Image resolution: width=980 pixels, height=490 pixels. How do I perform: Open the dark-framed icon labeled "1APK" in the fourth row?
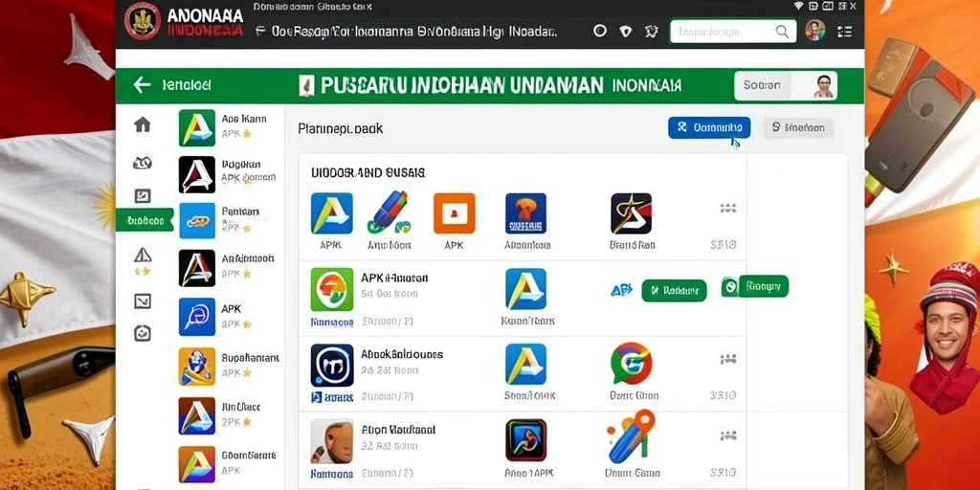[x=525, y=440]
